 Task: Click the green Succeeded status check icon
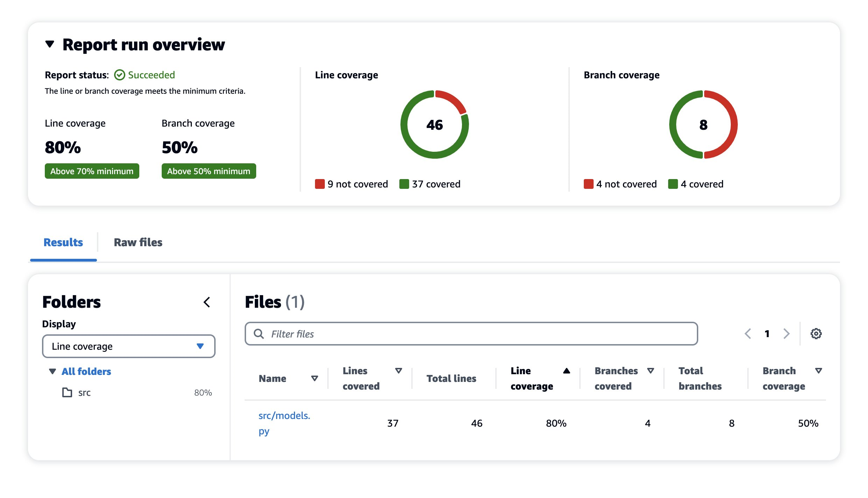click(119, 74)
